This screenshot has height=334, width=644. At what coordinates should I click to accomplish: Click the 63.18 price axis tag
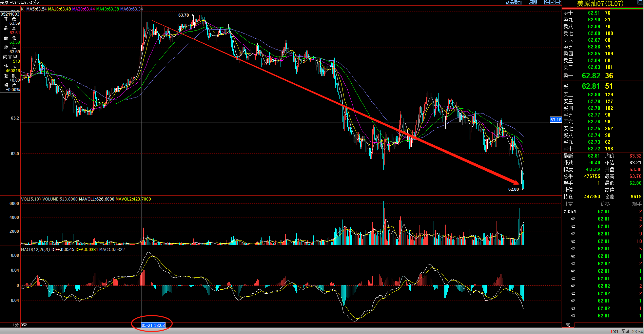click(x=555, y=120)
